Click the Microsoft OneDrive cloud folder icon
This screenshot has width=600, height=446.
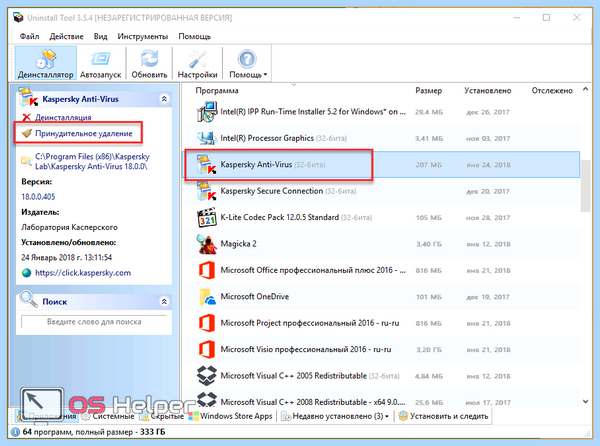pyautogui.click(x=207, y=296)
